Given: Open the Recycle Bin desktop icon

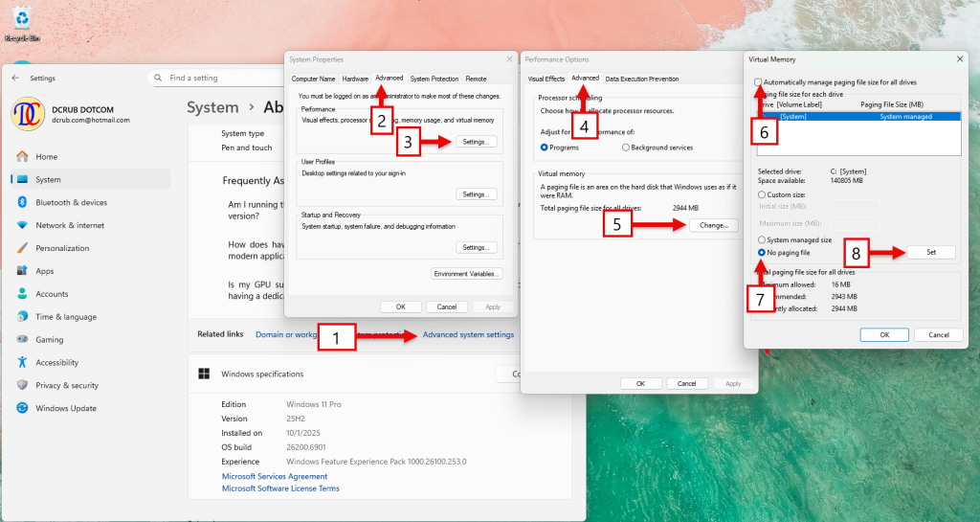Looking at the screenshot, I should [22, 24].
